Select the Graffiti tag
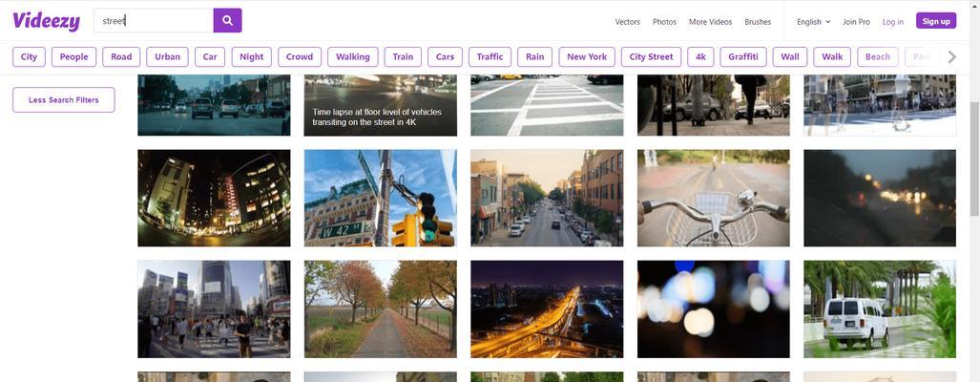The image size is (980, 382). [743, 57]
